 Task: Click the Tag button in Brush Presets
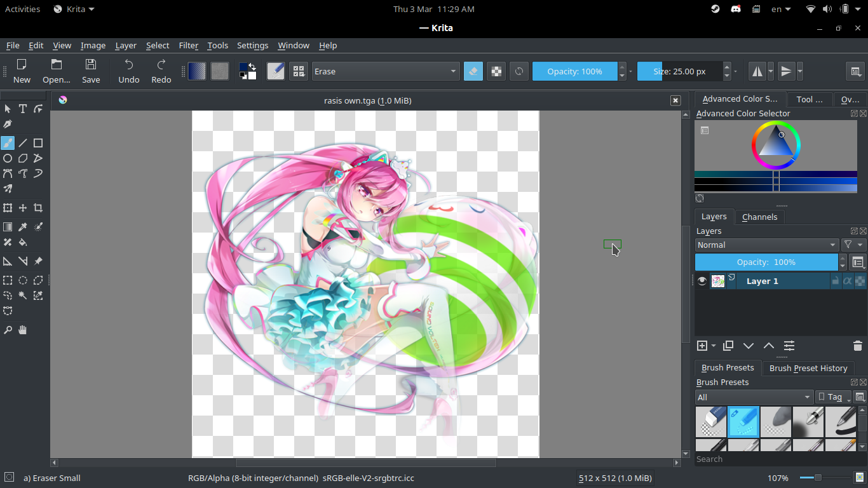(834, 397)
